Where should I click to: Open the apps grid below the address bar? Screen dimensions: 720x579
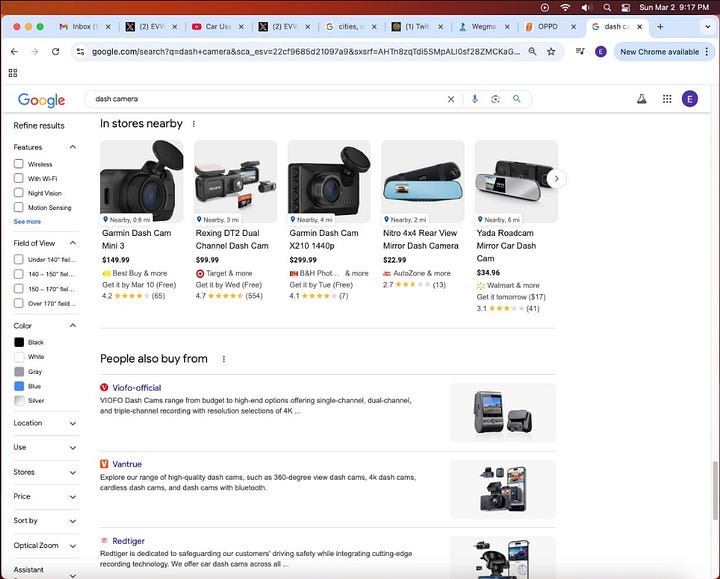[13, 73]
